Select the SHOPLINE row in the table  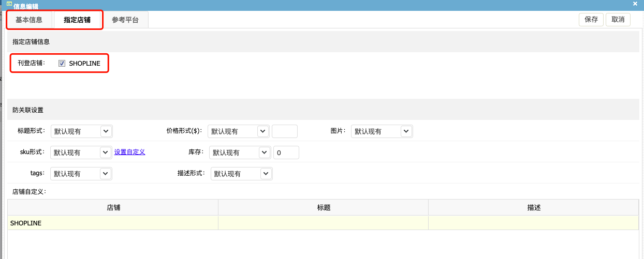[323, 223]
